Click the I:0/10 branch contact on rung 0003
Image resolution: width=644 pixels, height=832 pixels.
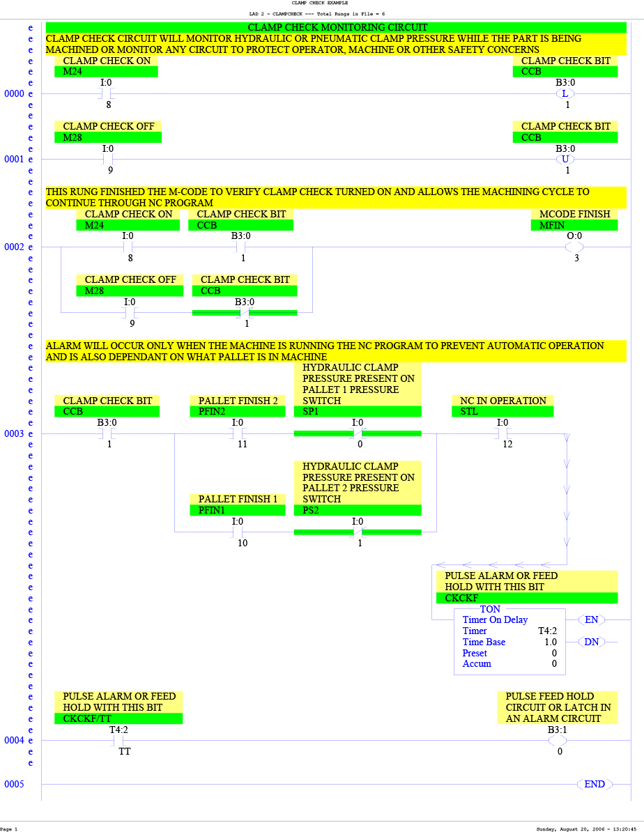click(238, 532)
